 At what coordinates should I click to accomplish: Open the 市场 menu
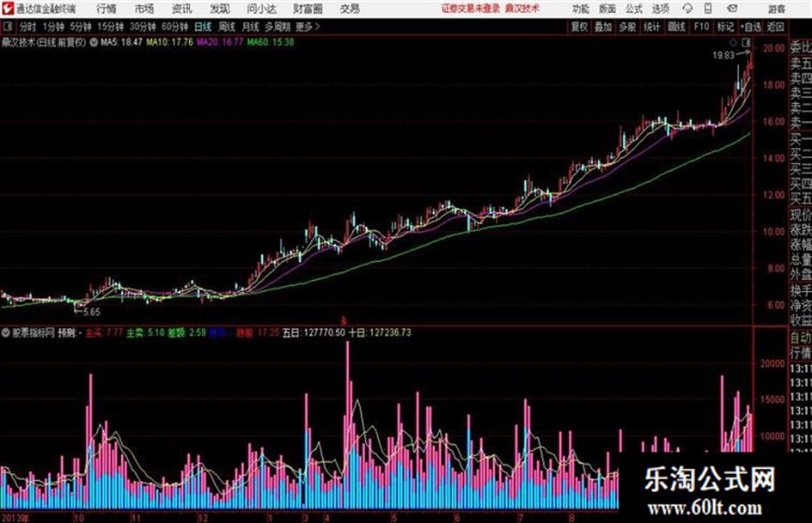pyautogui.click(x=144, y=9)
